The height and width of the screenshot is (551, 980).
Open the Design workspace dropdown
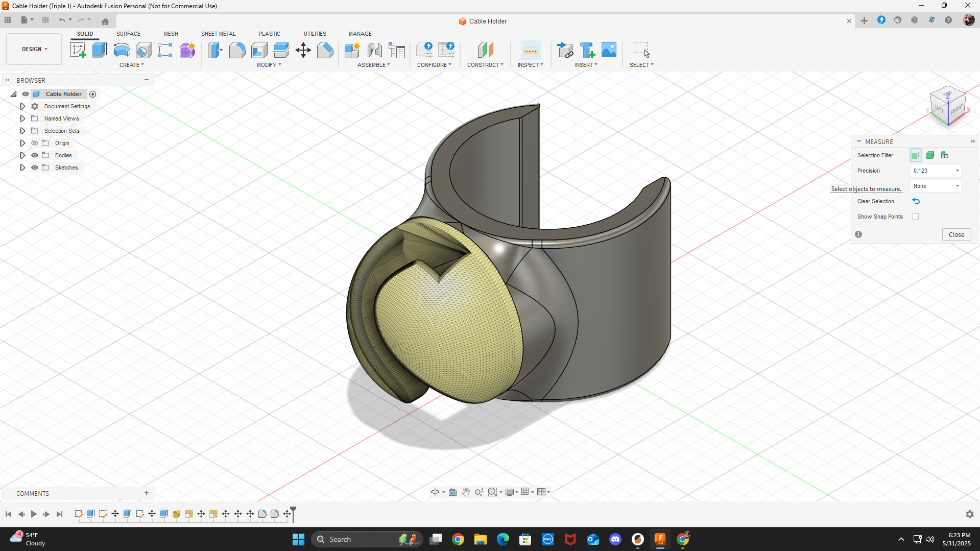(34, 49)
